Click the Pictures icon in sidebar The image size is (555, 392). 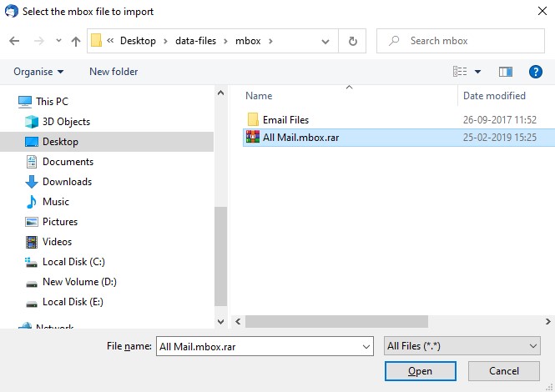click(32, 222)
